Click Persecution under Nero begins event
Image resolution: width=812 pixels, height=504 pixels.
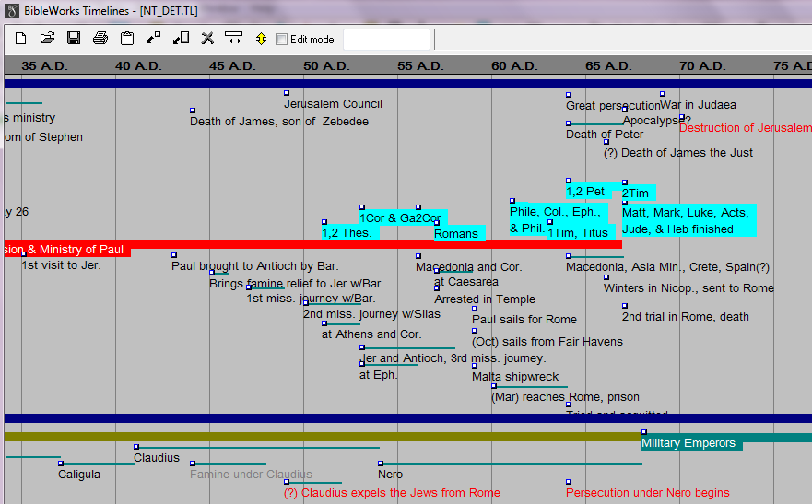(x=647, y=493)
